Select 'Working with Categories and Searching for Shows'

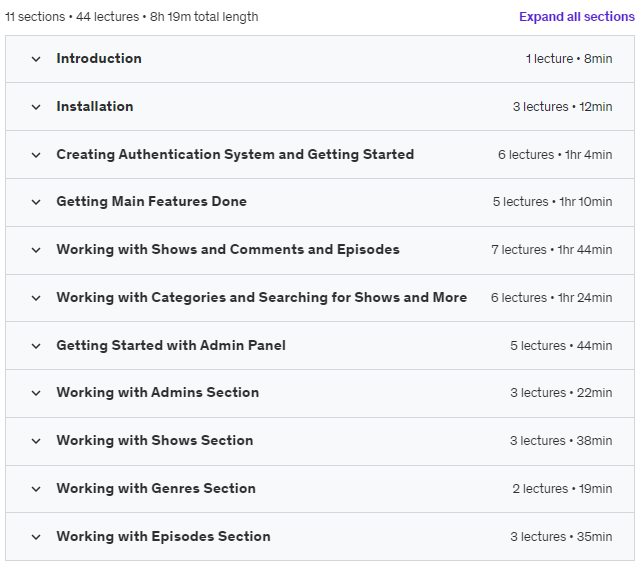(x=262, y=297)
